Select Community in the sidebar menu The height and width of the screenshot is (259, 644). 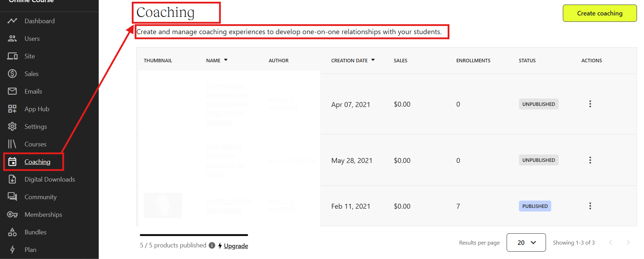pyautogui.click(x=40, y=197)
